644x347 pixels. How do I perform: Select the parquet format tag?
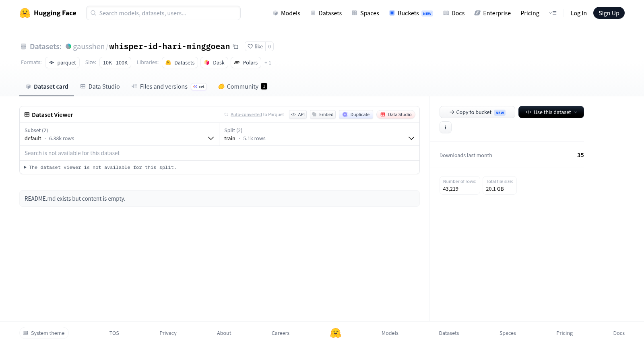tap(62, 62)
